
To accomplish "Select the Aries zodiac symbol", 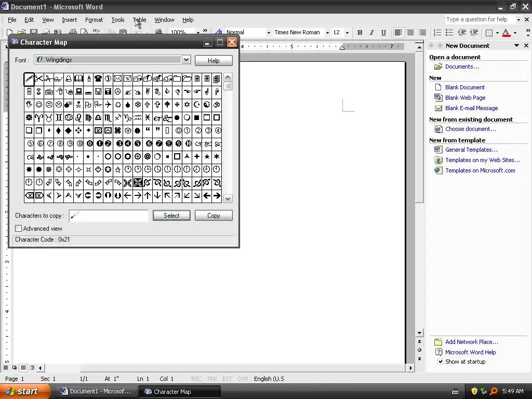I will pos(38,118).
